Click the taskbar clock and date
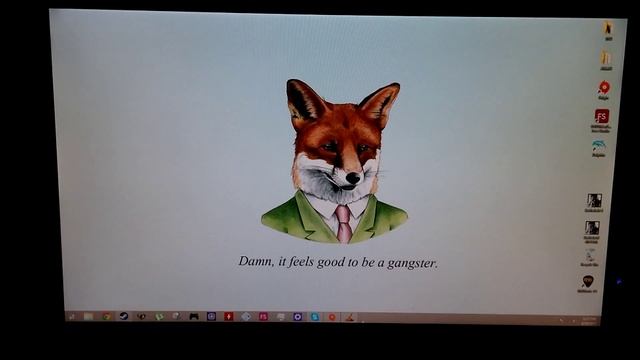 (589, 321)
